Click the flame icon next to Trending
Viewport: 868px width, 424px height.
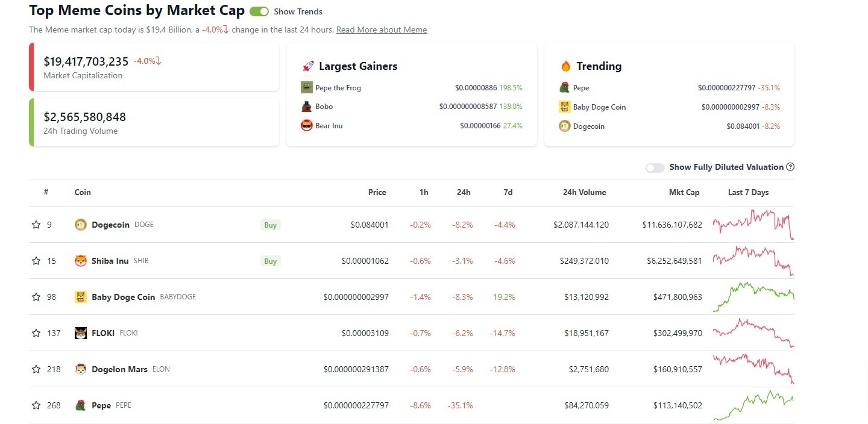565,66
